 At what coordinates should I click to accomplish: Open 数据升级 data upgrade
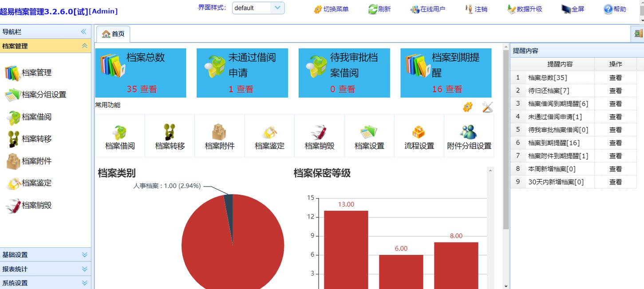pos(524,9)
